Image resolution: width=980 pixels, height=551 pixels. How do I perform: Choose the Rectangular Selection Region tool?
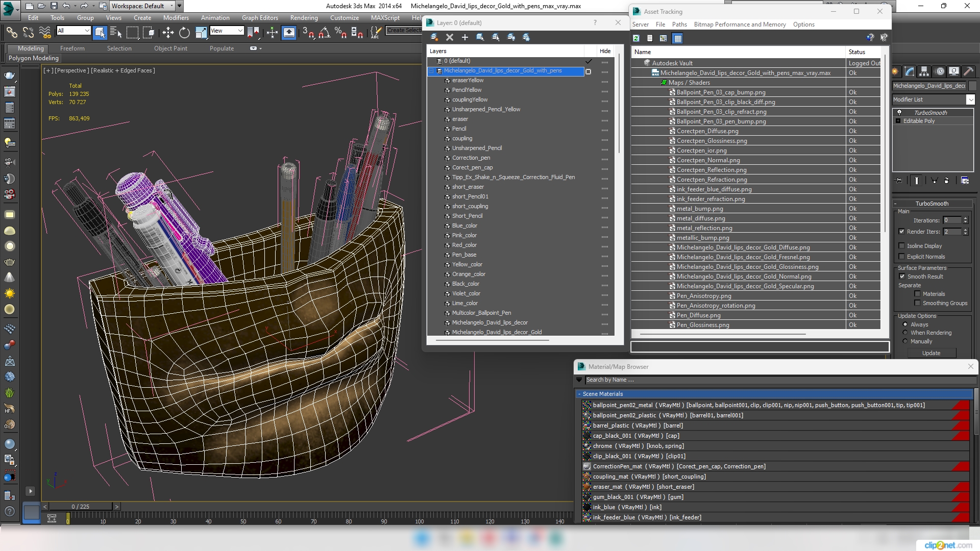[x=133, y=33]
